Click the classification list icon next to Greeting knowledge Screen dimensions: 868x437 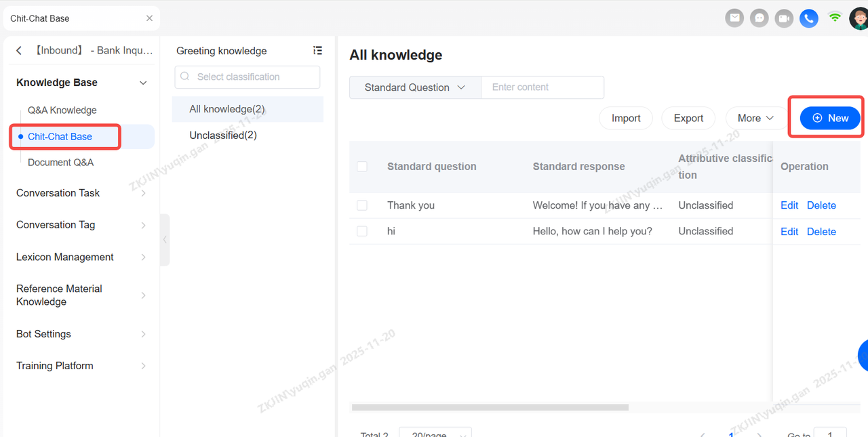(317, 51)
